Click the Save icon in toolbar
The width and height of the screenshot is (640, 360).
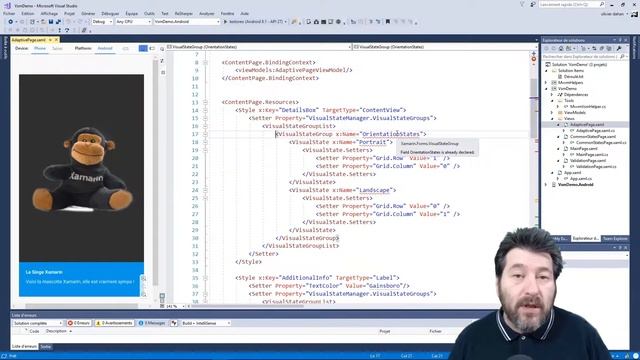(51, 22)
